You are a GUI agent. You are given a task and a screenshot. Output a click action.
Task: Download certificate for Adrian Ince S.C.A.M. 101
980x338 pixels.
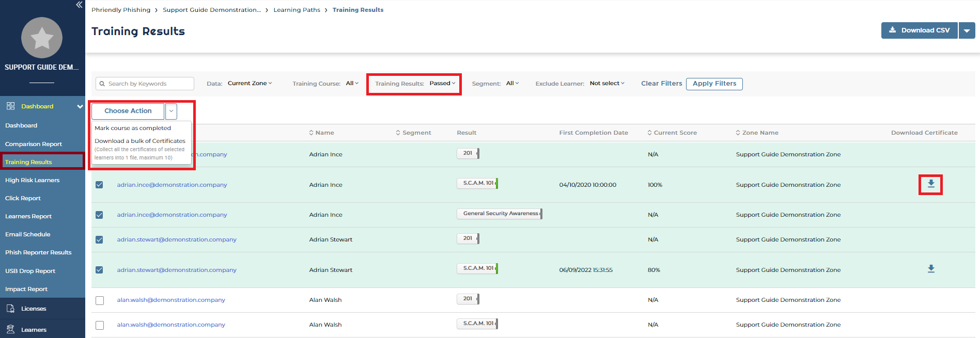[x=930, y=184]
